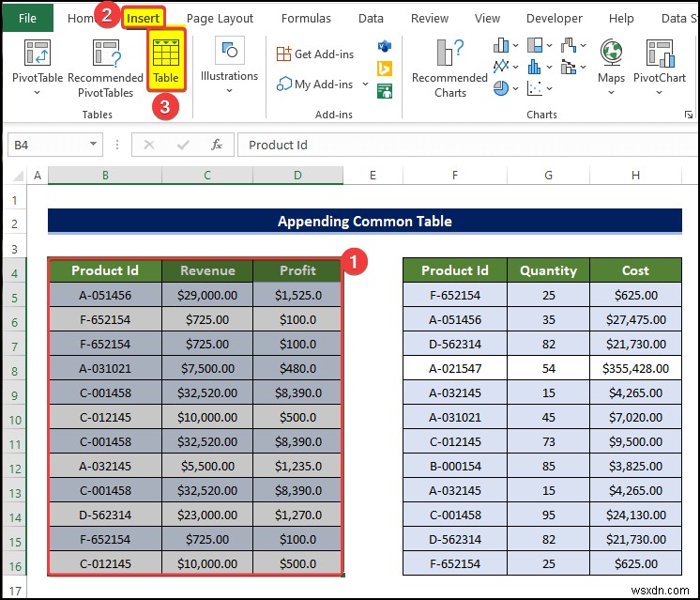Select column G header
This screenshot has height=600, width=700.
click(x=548, y=176)
